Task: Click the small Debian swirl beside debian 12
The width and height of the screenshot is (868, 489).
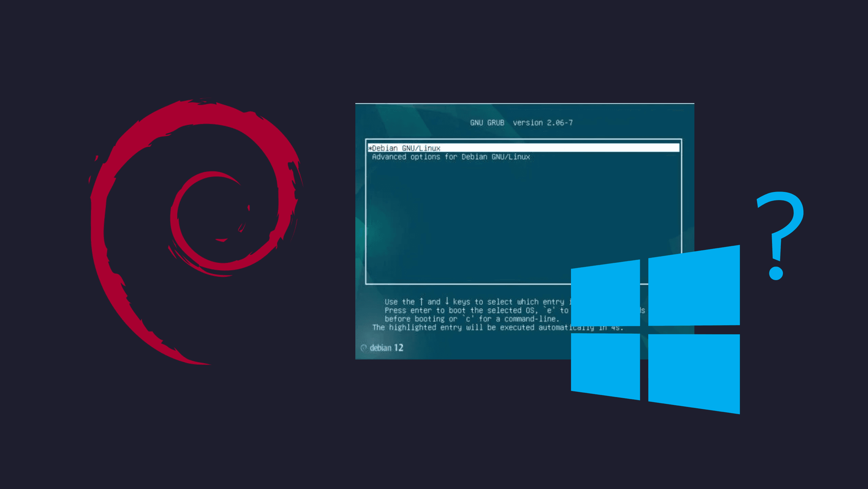Action: coord(364,348)
